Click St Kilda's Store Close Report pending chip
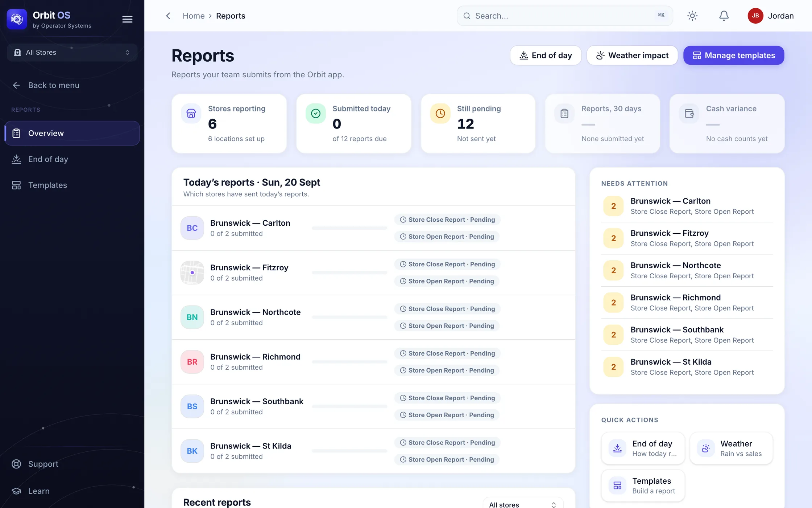 pos(447,443)
